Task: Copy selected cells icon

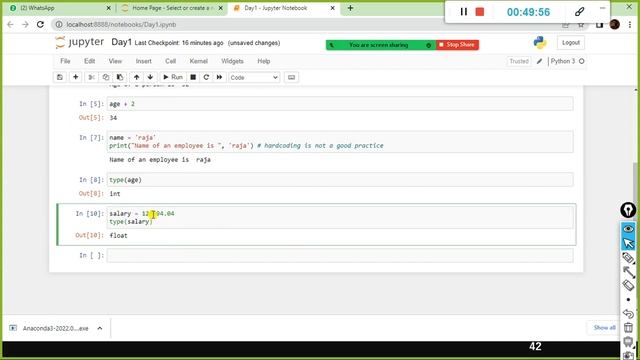Action: coord(106,77)
